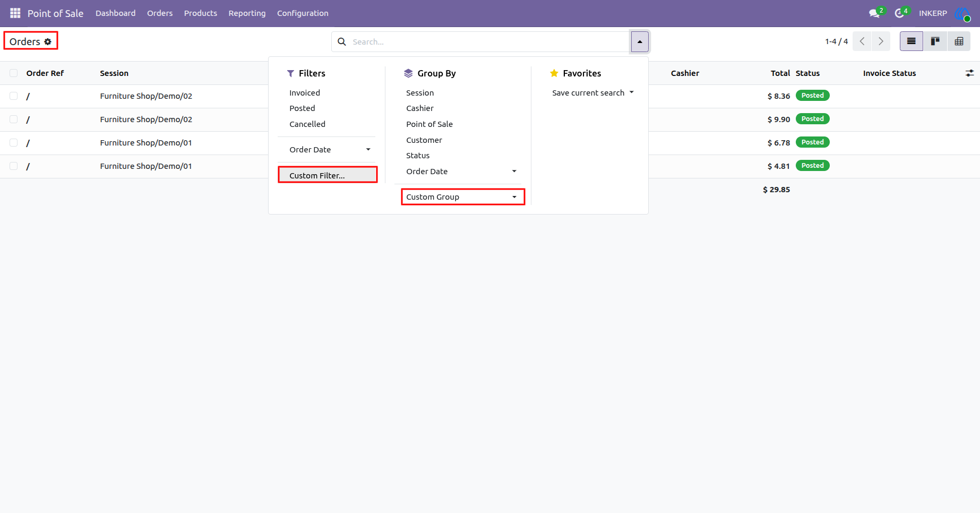Viewport: 980px width, 513px height.
Task: Open the $ 9.90 Furniture Shop/Demo/02 order
Action: click(x=146, y=119)
